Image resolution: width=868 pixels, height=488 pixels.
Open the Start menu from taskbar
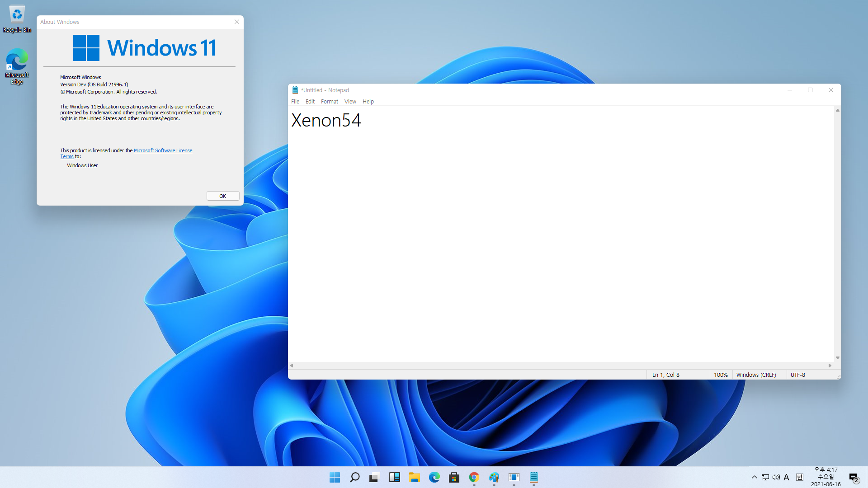(335, 477)
